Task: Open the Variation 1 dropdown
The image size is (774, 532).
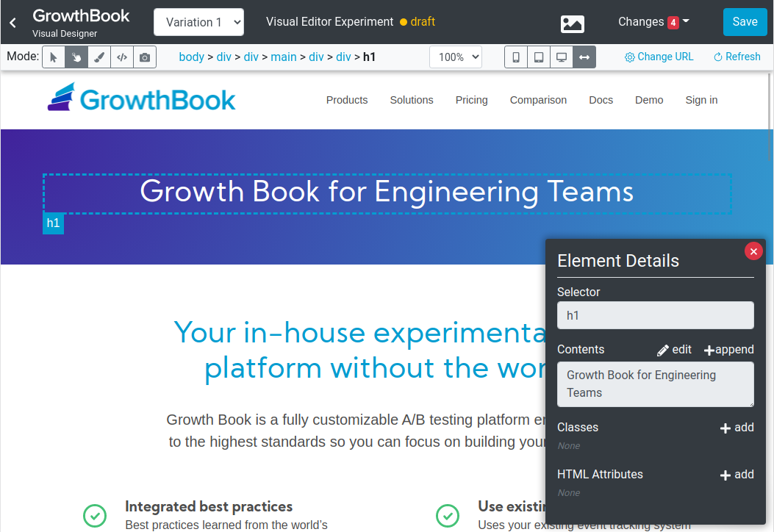Action: point(198,22)
